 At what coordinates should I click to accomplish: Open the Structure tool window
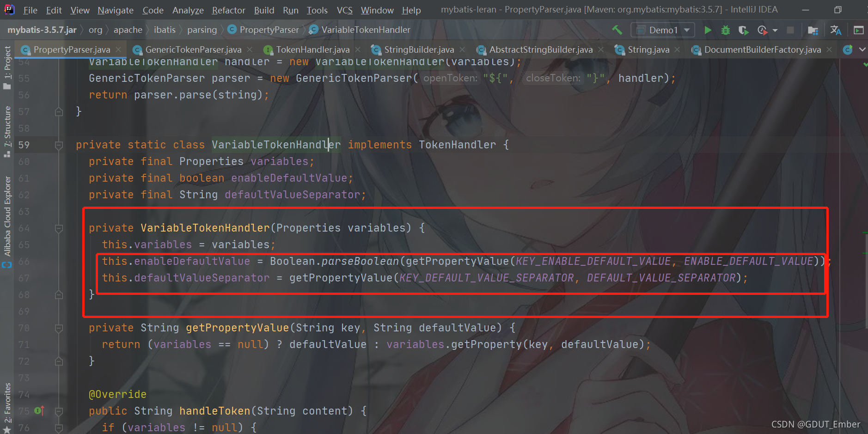click(x=7, y=132)
